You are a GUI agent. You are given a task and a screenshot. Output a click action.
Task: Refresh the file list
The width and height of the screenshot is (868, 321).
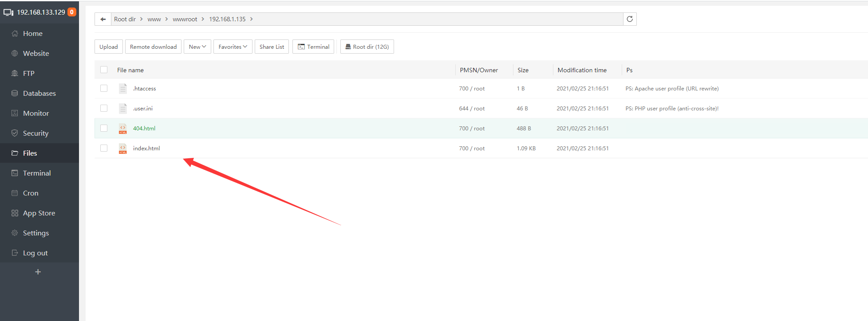630,19
